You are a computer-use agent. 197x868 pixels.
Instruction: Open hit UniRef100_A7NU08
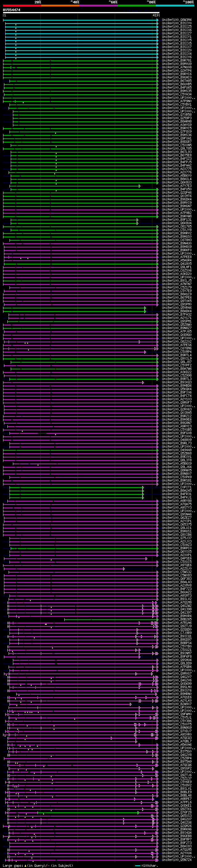click(x=177, y=67)
